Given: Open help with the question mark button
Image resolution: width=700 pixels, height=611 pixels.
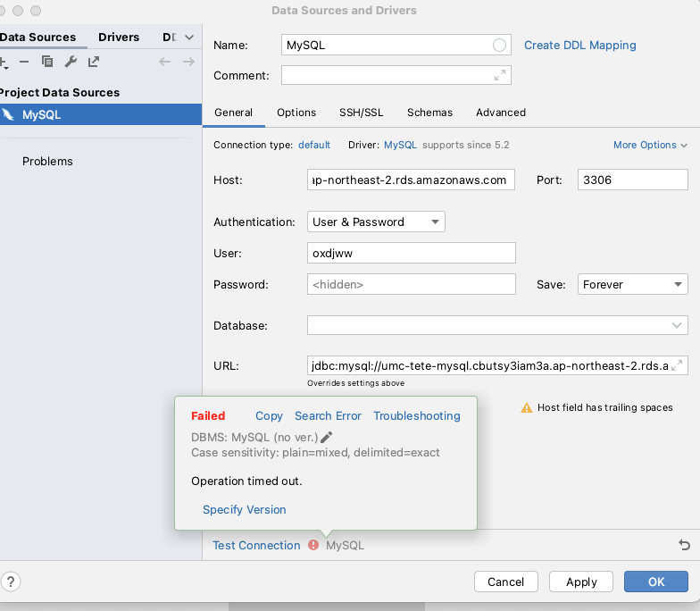Looking at the screenshot, I should click(11, 582).
